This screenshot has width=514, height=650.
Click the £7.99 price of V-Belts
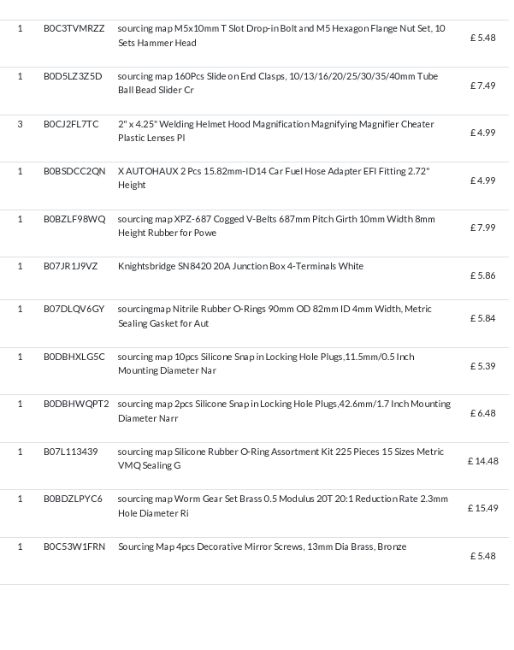(482, 228)
